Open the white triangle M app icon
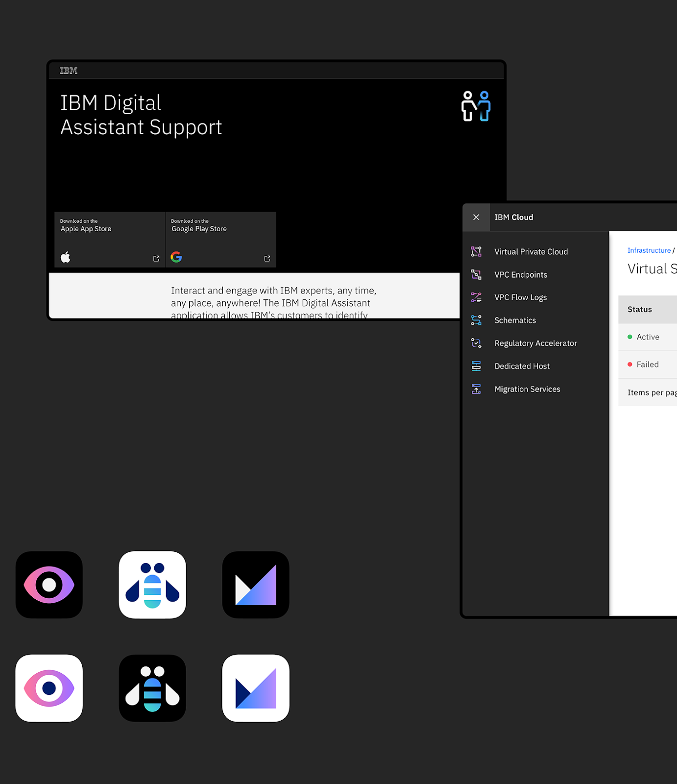Screen dimensions: 677x784 pyautogui.click(x=256, y=688)
